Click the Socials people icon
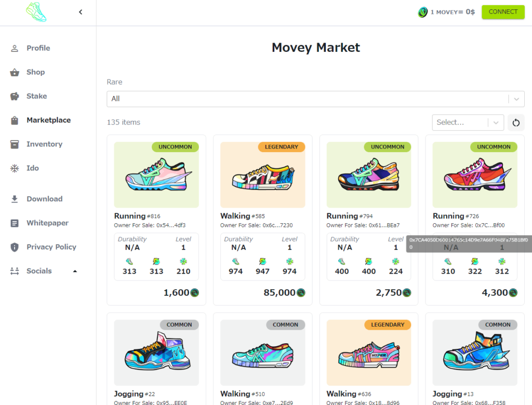The height and width of the screenshot is (405, 532). pos(15,271)
